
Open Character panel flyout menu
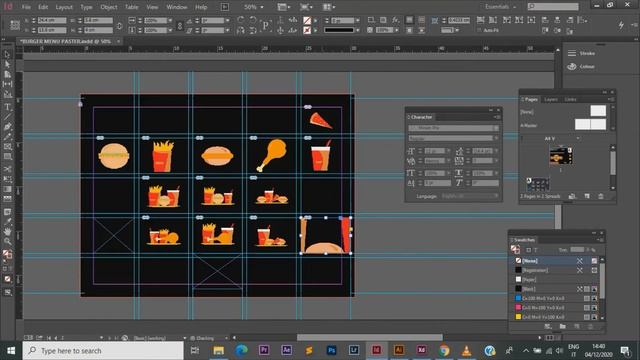click(x=497, y=117)
